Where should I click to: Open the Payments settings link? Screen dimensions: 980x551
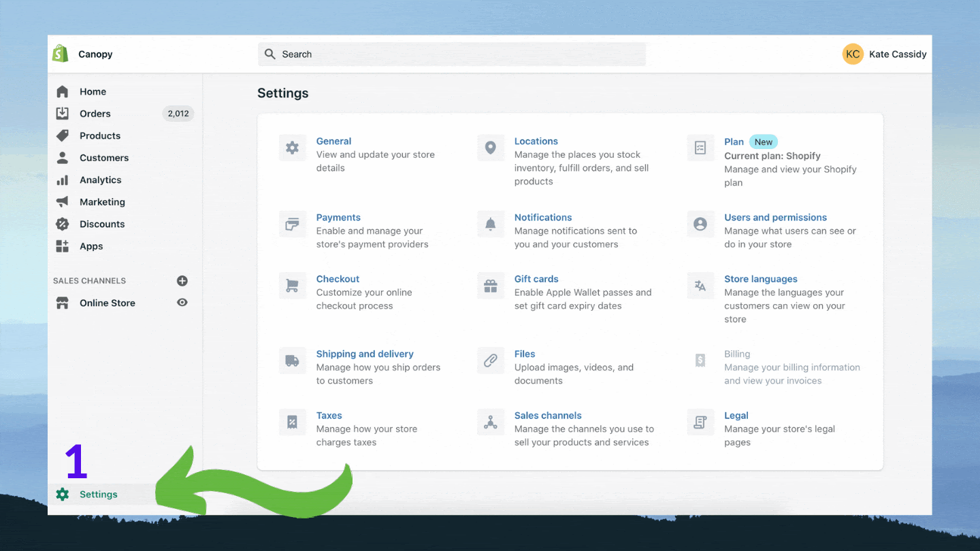(338, 217)
